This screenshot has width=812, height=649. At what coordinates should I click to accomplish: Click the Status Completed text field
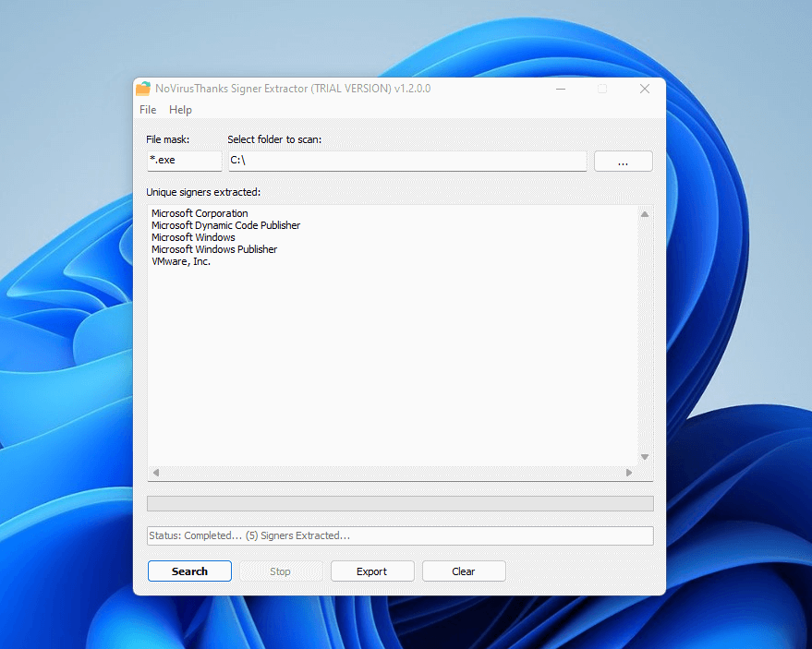pyautogui.click(x=400, y=535)
